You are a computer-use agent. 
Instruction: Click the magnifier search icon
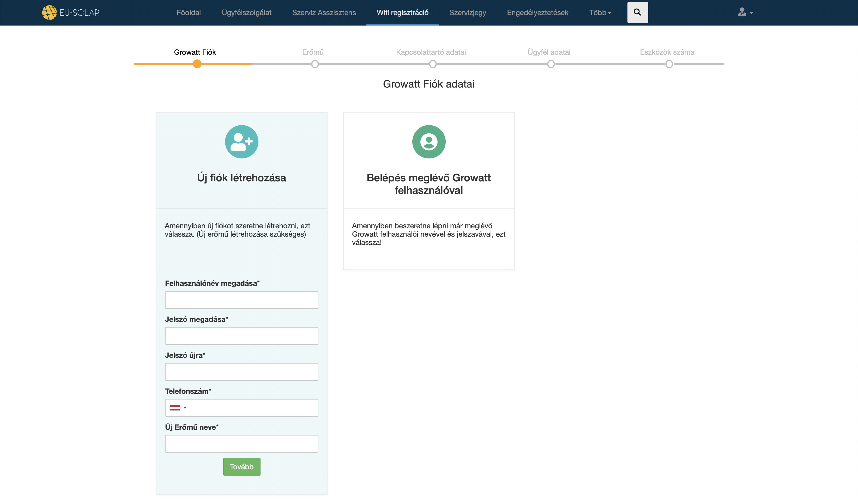click(637, 13)
